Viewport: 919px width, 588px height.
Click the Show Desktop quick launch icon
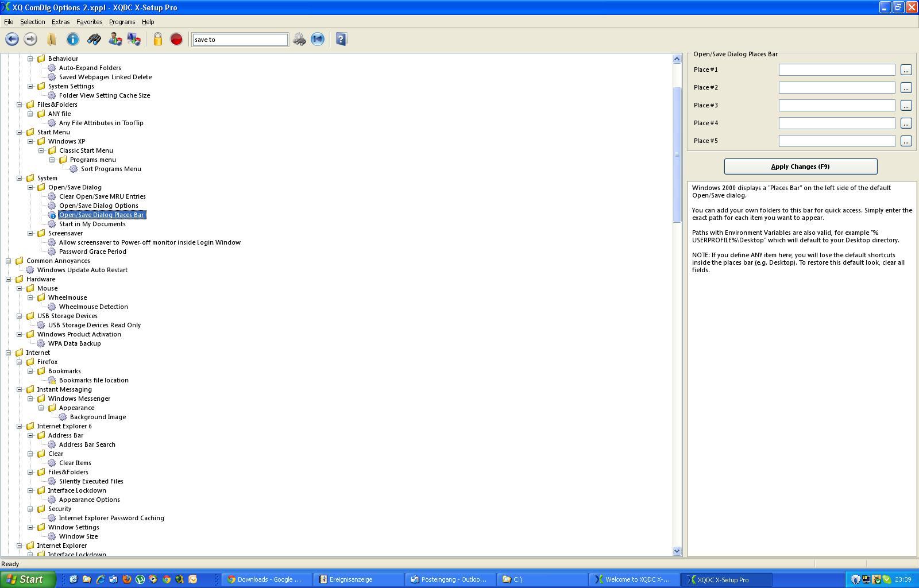(74, 579)
